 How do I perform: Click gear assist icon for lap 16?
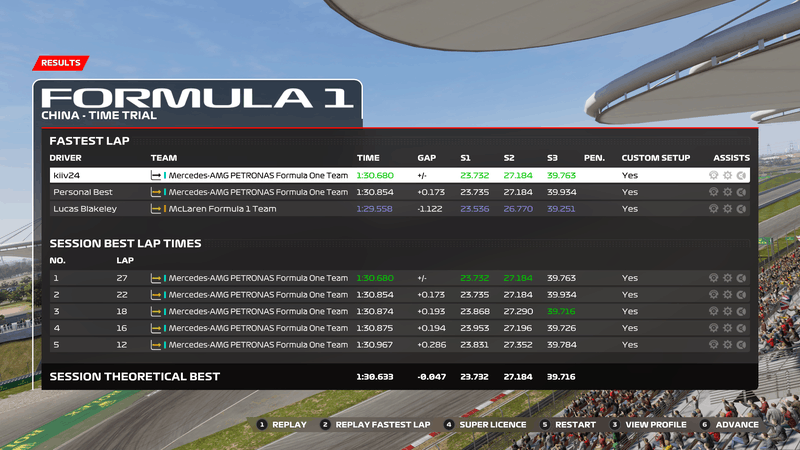click(x=728, y=328)
